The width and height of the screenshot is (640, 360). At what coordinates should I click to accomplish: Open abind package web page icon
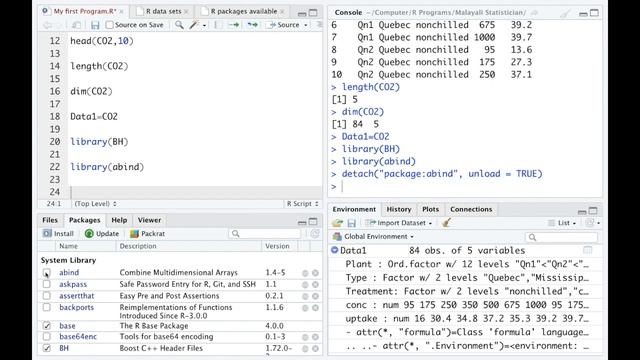pos(305,273)
